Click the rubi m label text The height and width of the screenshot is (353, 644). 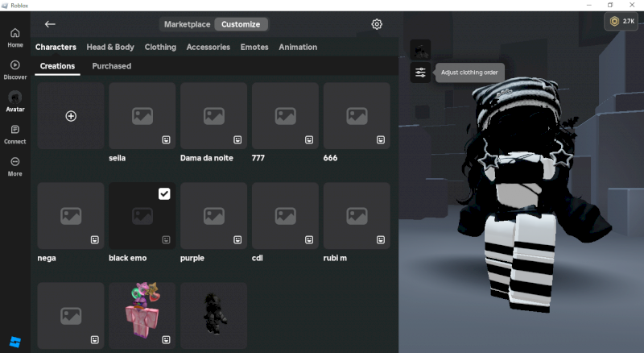[x=335, y=258]
